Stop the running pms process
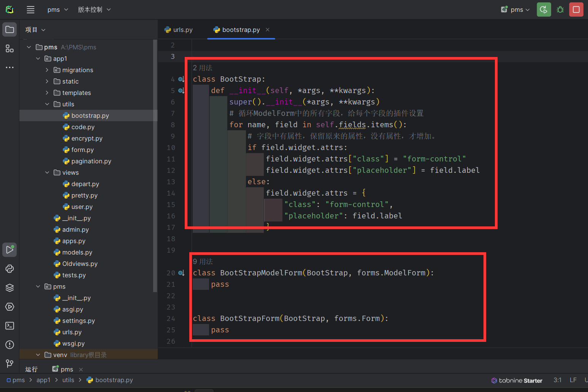The image size is (588, 392). click(576, 9)
